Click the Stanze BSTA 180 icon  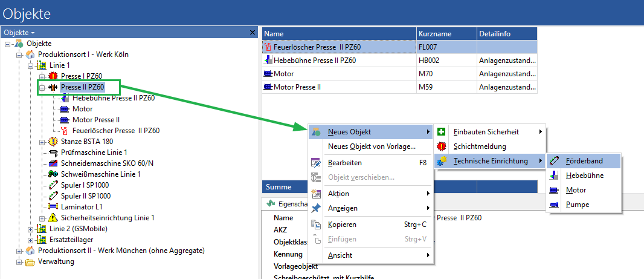pyautogui.click(x=53, y=142)
